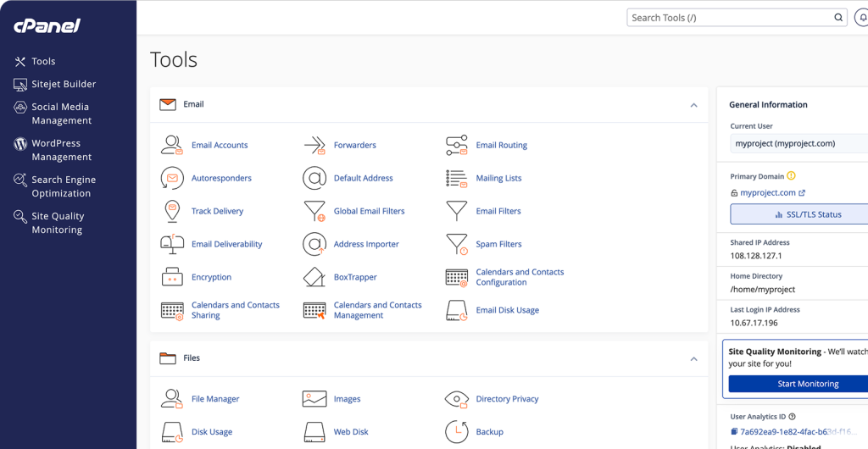Click the File Manager icon
The image size is (868, 449).
point(172,398)
